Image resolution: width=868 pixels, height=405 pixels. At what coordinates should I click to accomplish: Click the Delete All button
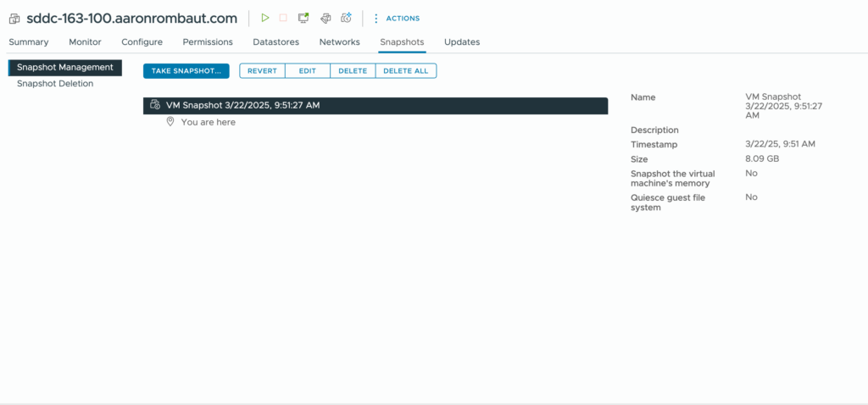pyautogui.click(x=406, y=71)
